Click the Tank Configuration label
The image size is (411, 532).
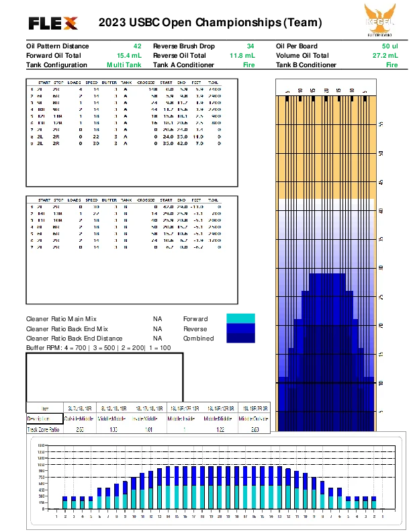(56, 64)
